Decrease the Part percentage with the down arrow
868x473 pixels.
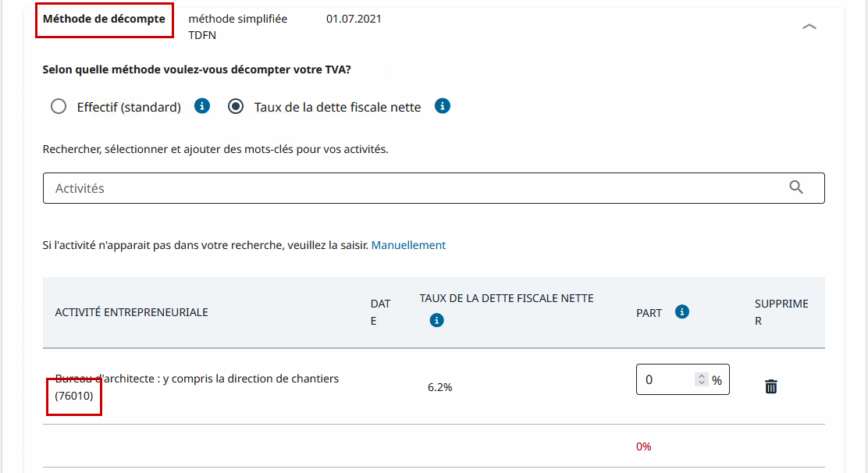point(702,383)
